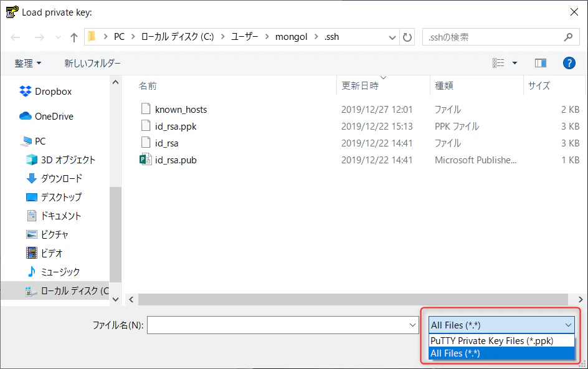Select PC in the navigation pane

tap(40, 141)
